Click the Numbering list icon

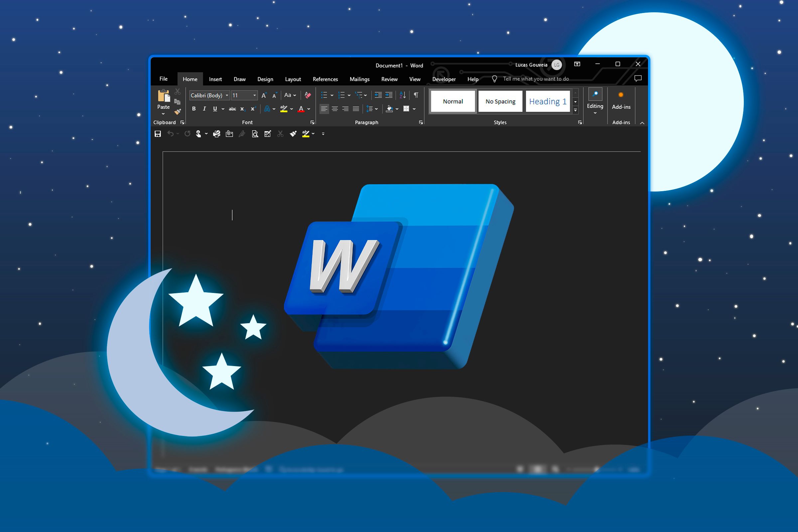pyautogui.click(x=342, y=95)
